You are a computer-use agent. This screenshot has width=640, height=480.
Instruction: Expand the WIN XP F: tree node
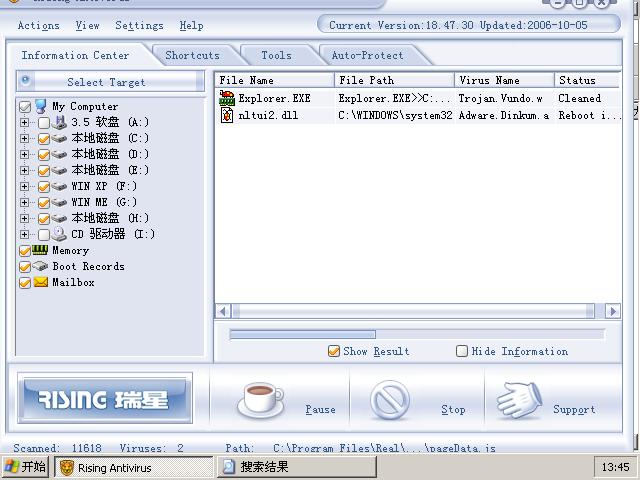[24, 186]
